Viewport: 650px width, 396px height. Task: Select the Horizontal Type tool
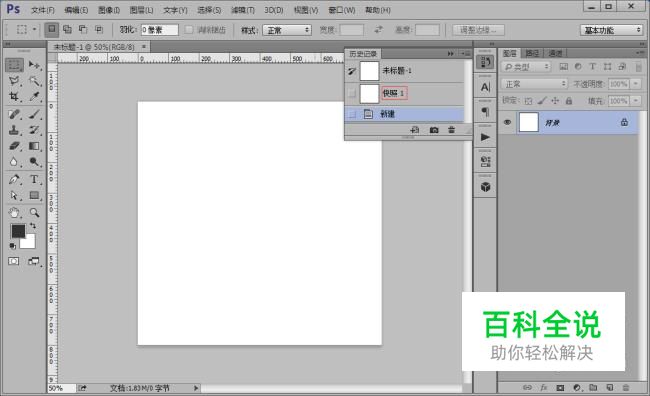point(34,179)
